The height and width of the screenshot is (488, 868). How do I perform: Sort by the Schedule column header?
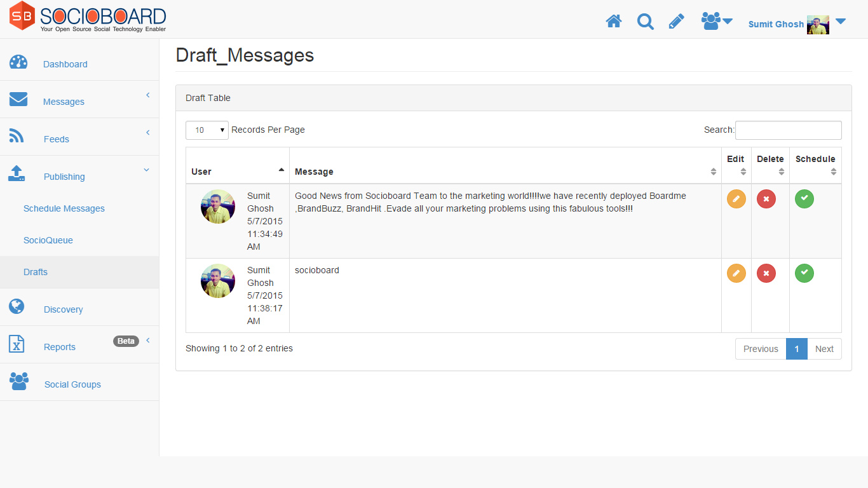[815, 165]
